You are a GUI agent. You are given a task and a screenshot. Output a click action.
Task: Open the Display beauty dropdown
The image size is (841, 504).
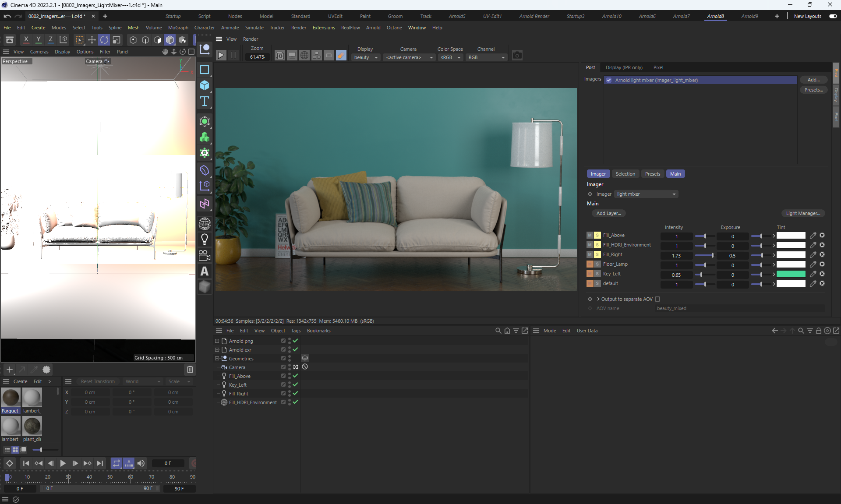(366, 57)
